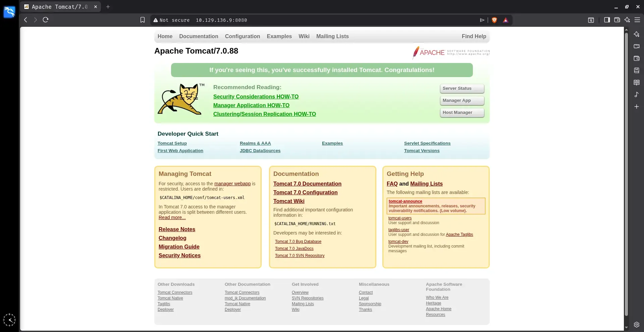The width and height of the screenshot is (644, 332).
Task: Open the browser hamburger menu
Action: pos(637,20)
